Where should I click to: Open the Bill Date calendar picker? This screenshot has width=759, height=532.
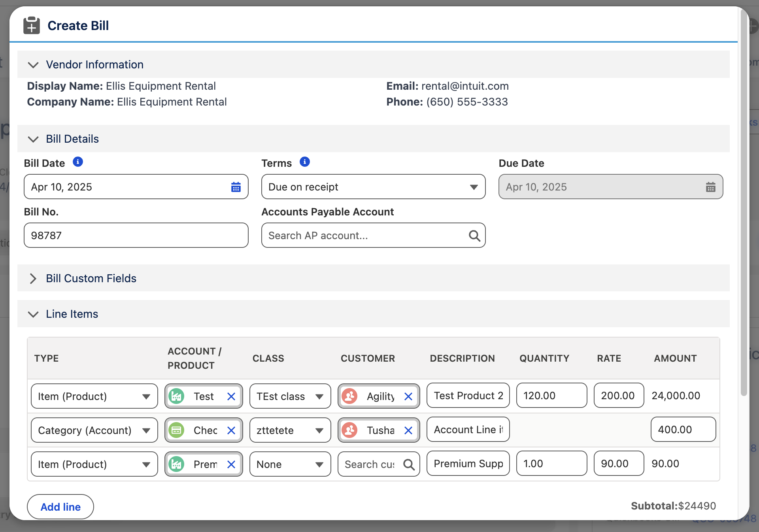[x=236, y=187]
